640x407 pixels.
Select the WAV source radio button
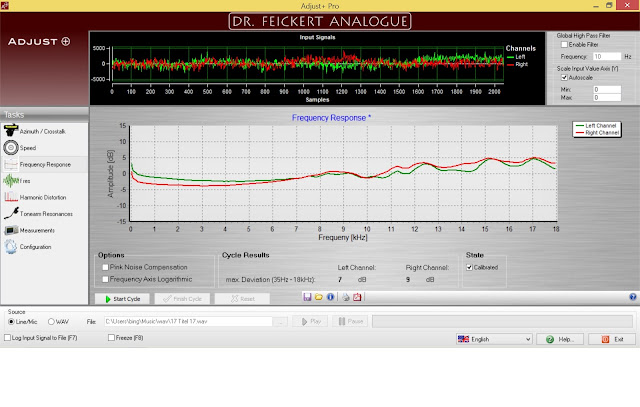[x=51, y=322]
